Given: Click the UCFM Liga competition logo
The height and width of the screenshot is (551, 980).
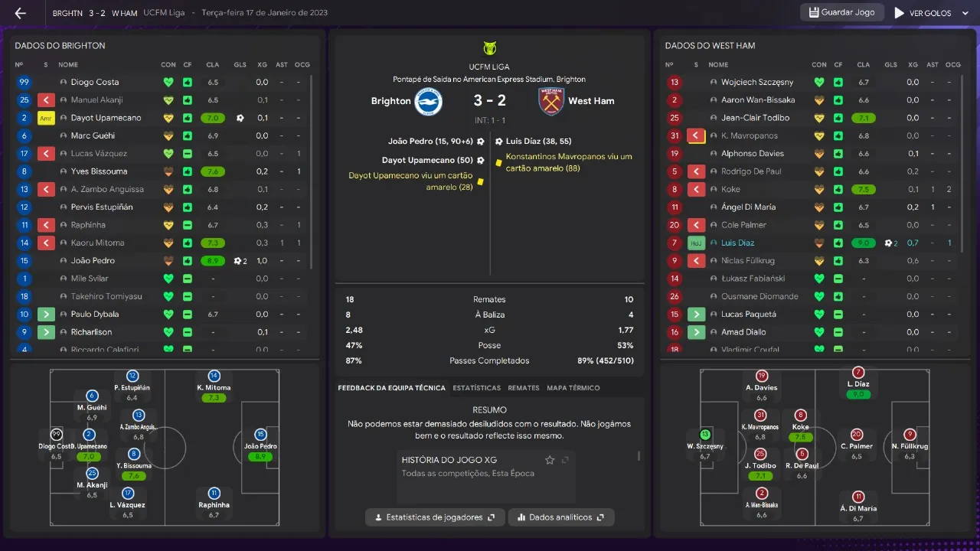Looking at the screenshot, I should point(490,49).
